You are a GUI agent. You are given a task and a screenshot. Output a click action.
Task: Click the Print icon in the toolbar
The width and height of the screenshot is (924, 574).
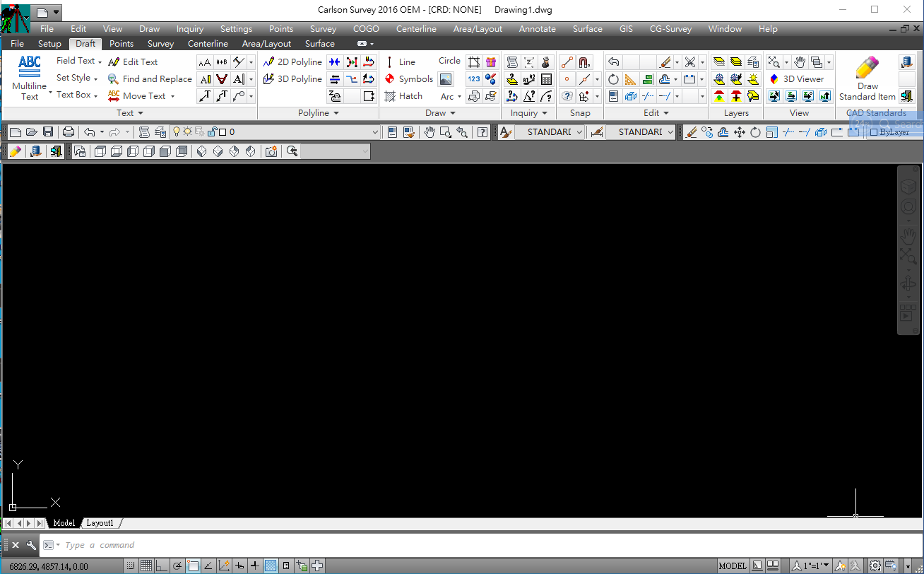point(69,132)
